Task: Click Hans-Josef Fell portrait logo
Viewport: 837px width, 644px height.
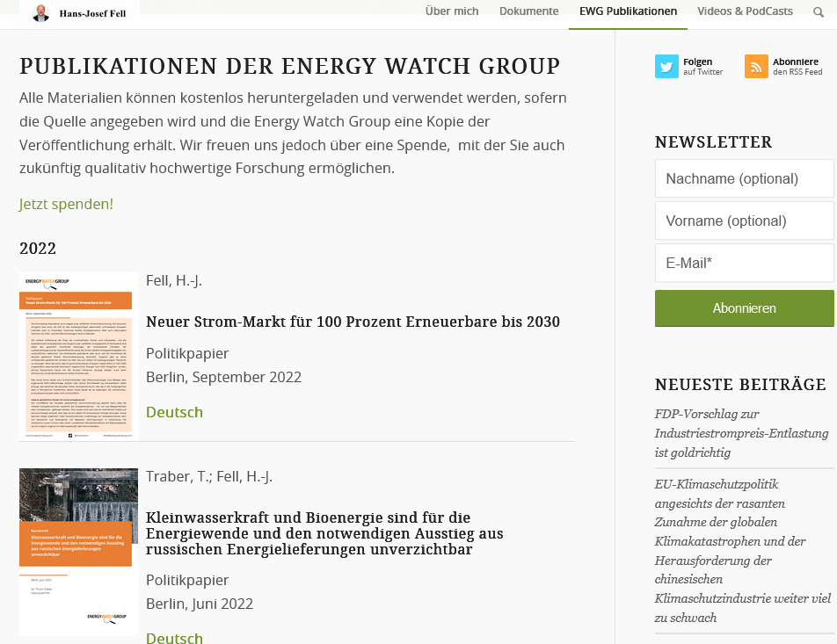Action: pyautogui.click(x=41, y=13)
